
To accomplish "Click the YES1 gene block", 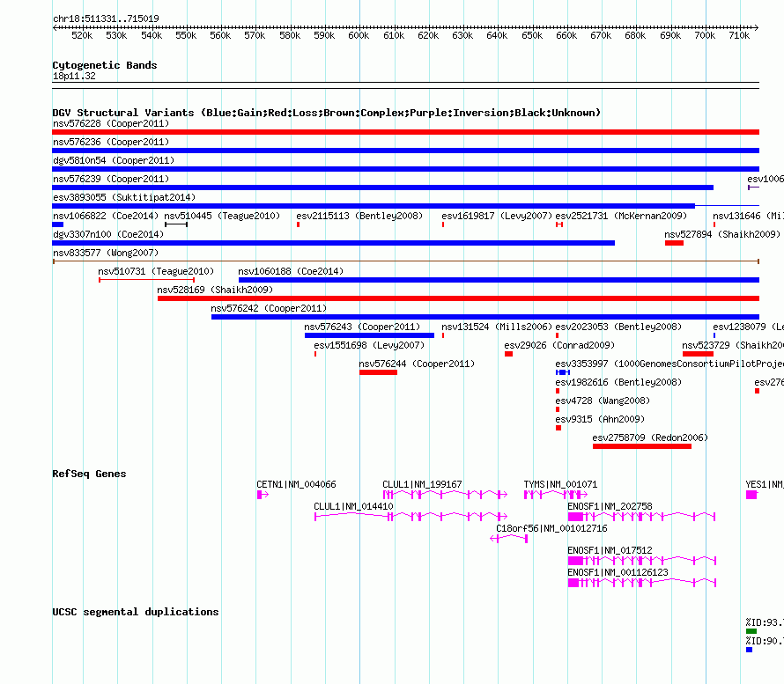I will pyautogui.click(x=751, y=495).
